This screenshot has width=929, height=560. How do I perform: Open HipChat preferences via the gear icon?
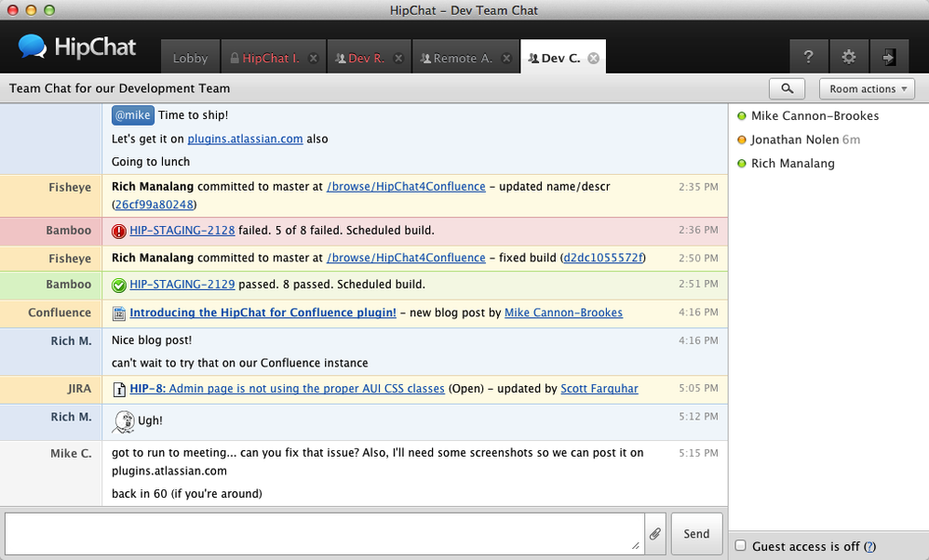(x=848, y=57)
